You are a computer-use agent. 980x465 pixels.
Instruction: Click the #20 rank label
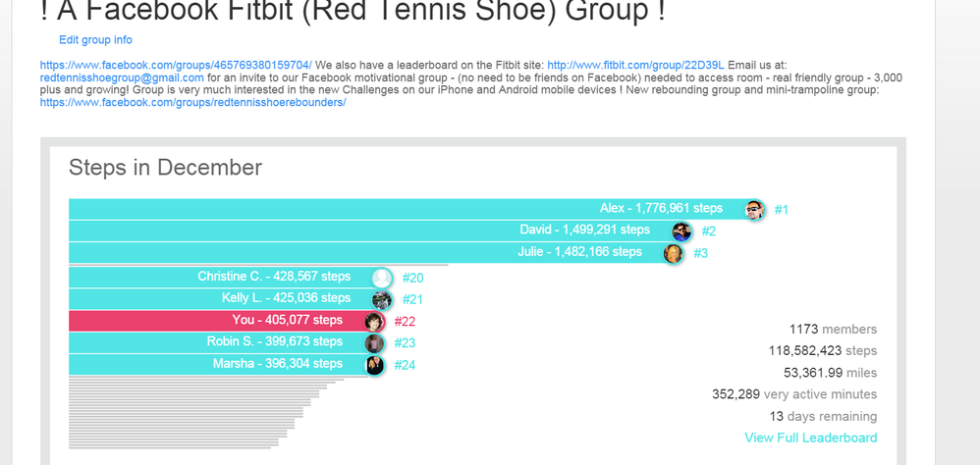412,278
